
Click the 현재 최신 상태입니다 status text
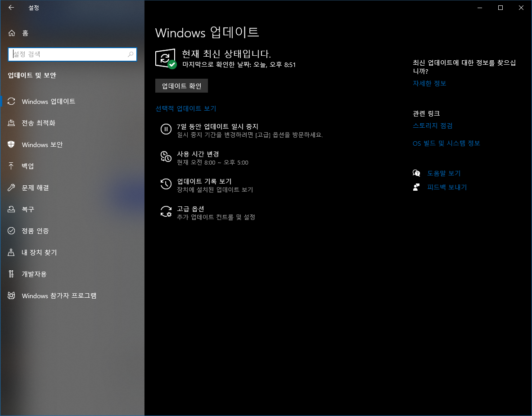coord(226,54)
